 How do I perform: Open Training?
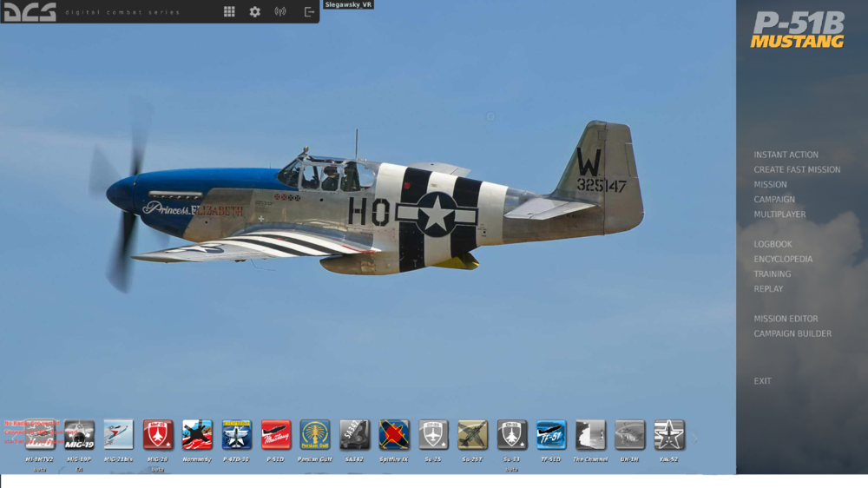click(772, 274)
